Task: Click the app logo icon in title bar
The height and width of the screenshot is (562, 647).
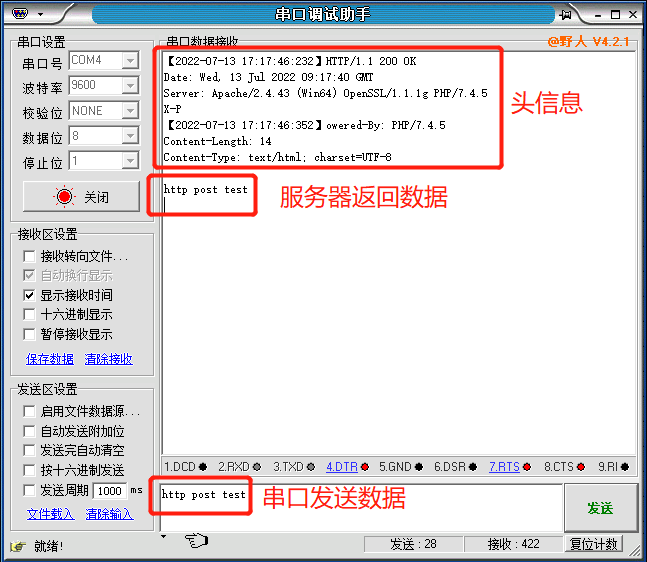Action: click(19, 14)
